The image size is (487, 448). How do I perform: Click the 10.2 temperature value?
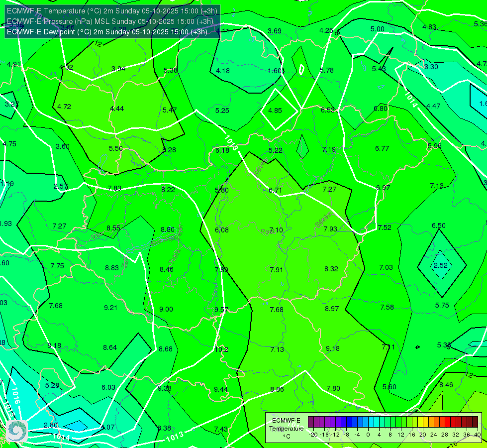click(x=221, y=349)
